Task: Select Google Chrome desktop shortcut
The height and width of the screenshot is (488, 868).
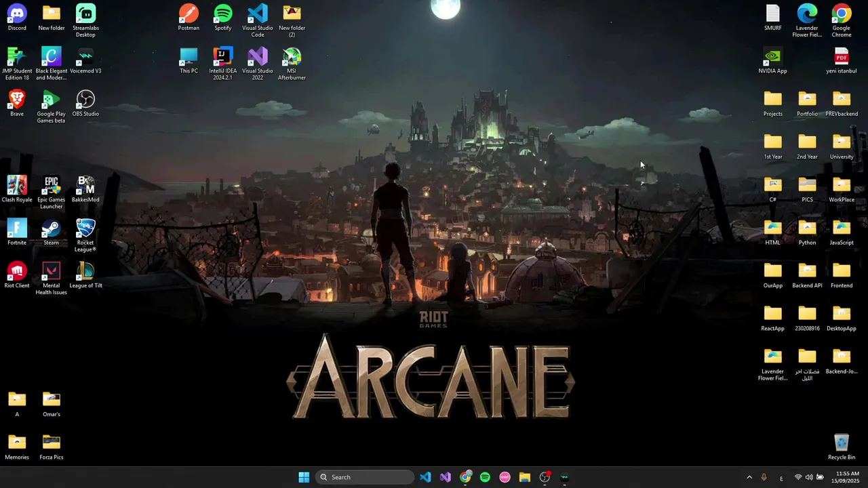Action: coord(842,21)
